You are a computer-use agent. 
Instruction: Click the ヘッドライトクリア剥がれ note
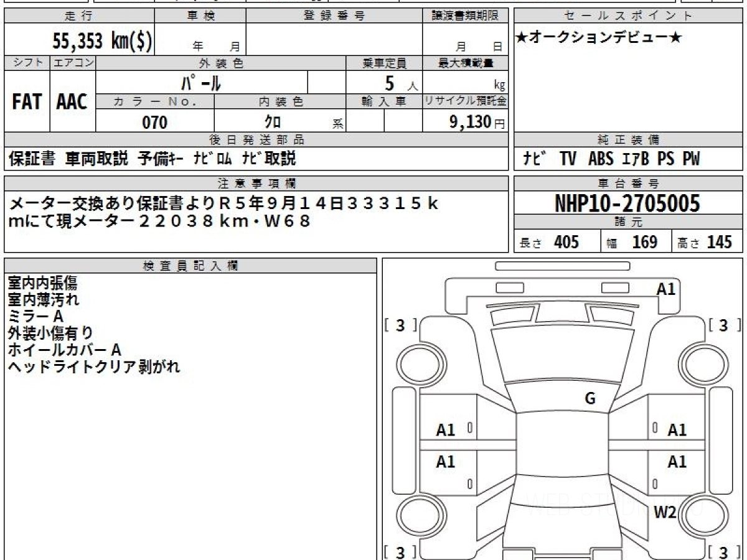pyautogui.click(x=94, y=367)
